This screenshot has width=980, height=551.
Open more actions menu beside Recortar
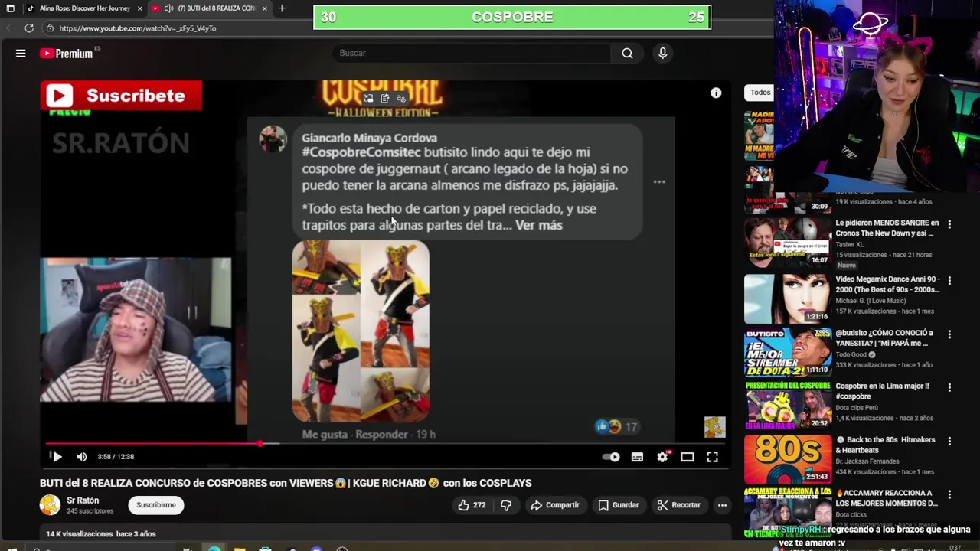pos(722,505)
